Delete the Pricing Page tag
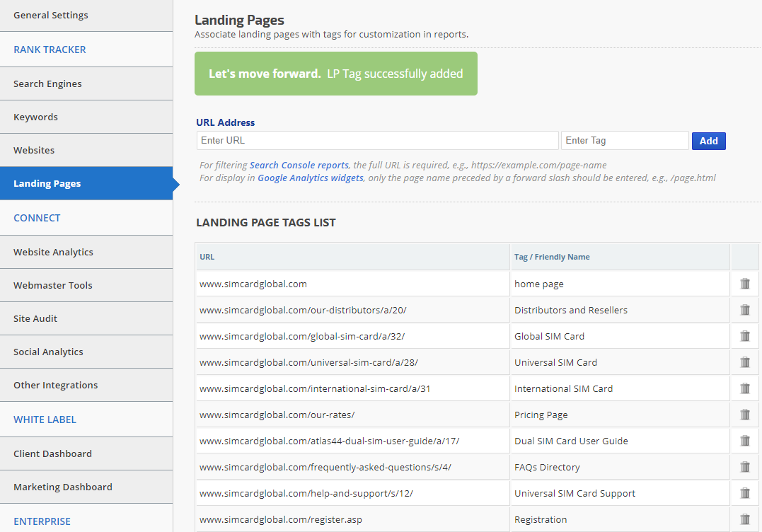This screenshot has height=532, width=762. pyautogui.click(x=744, y=415)
